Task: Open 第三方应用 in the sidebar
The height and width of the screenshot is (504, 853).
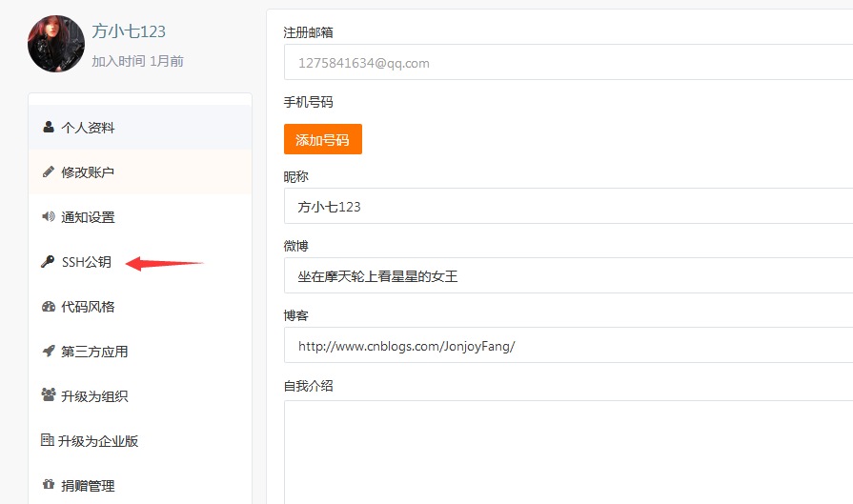Action: [140, 352]
